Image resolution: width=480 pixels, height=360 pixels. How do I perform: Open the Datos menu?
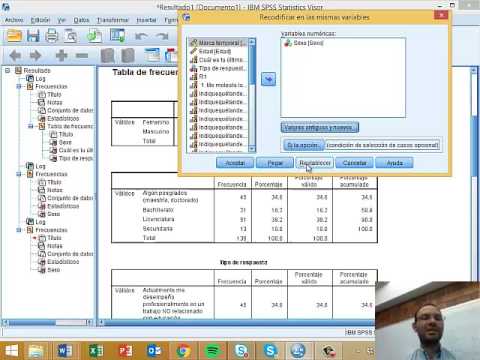pos(81,20)
